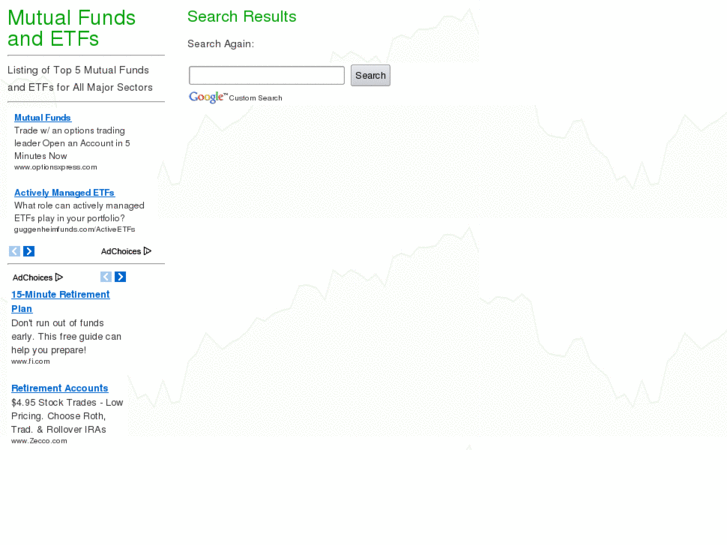
Task: Click the Mutual Funds and ETFs site title
Action: 71,28
